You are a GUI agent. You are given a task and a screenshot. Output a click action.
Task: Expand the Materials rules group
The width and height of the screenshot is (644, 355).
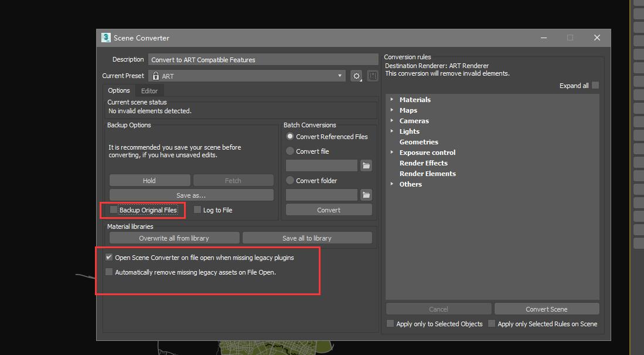[x=392, y=100]
